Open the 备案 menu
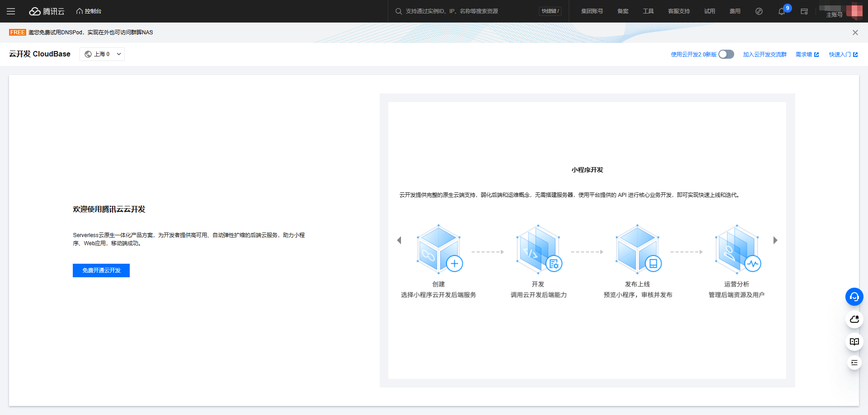 623,11
